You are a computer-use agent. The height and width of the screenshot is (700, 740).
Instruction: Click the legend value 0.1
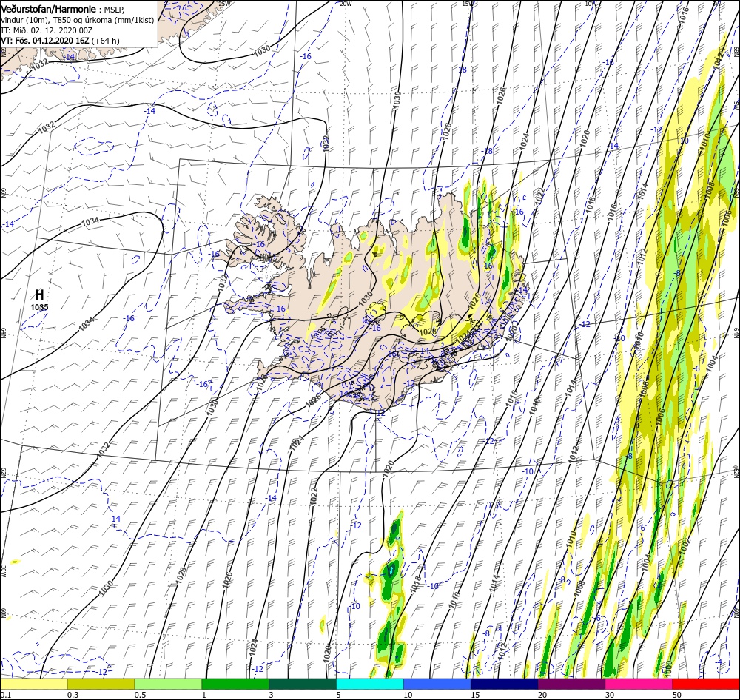click(6, 694)
